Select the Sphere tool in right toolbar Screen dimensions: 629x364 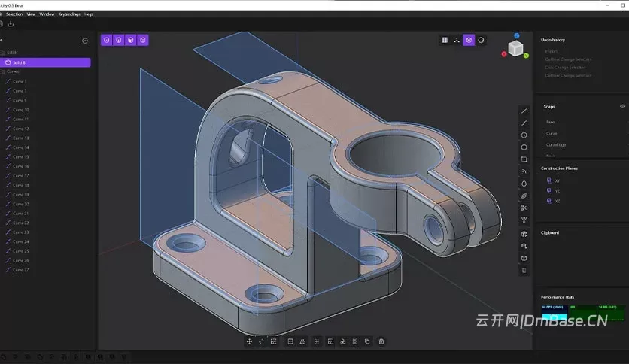point(524,234)
